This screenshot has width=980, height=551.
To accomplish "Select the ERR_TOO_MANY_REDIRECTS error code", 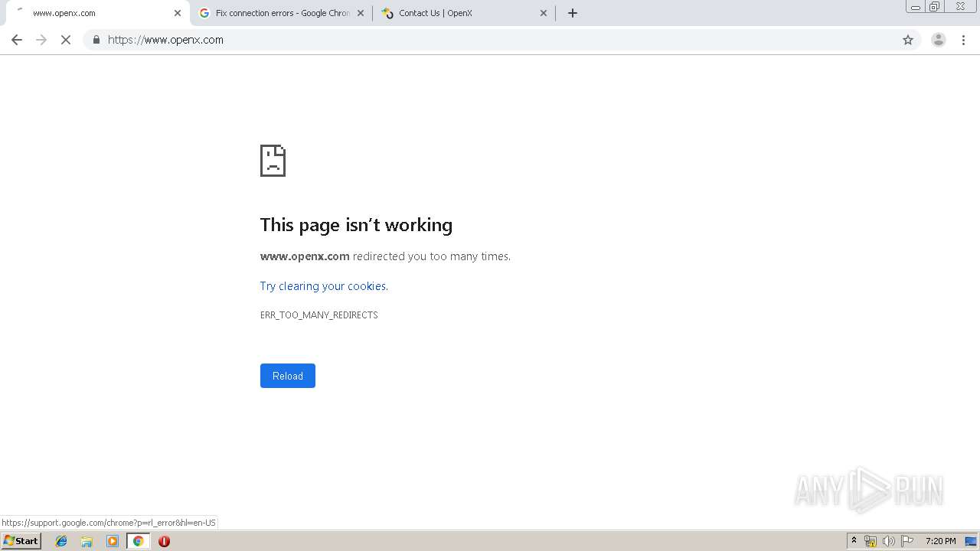I will [x=319, y=315].
